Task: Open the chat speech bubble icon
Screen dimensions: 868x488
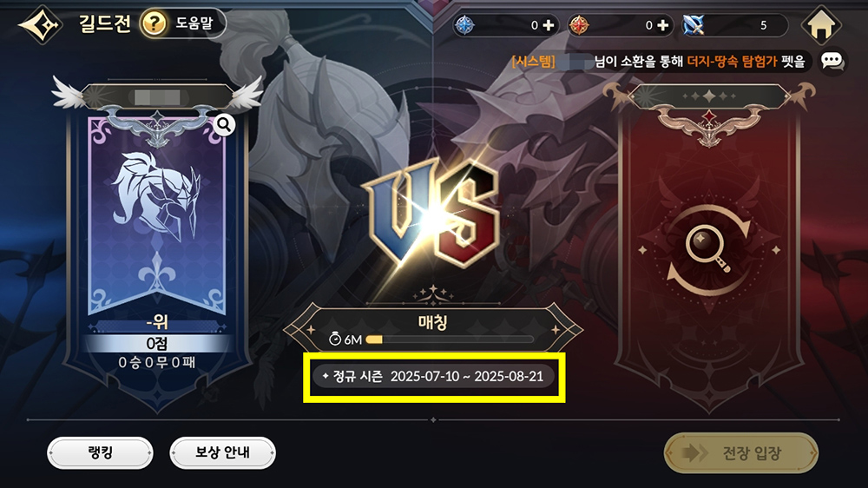Action: (x=832, y=61)
